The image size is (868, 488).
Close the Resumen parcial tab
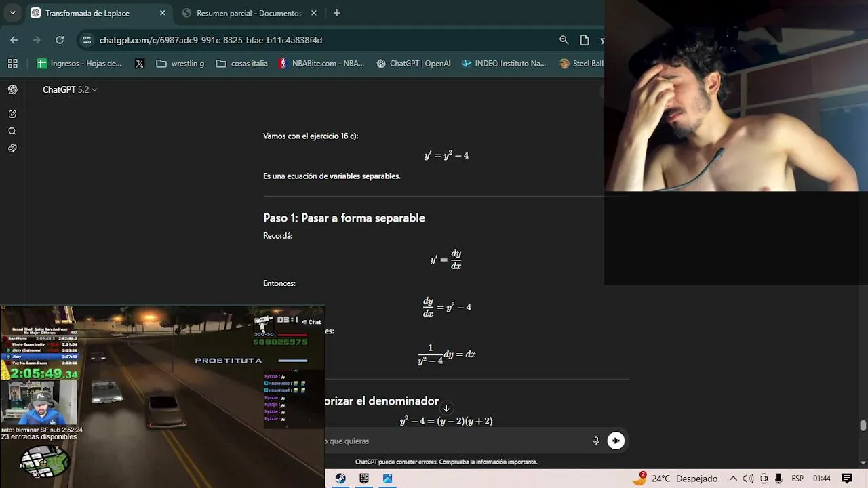(313, 13)
